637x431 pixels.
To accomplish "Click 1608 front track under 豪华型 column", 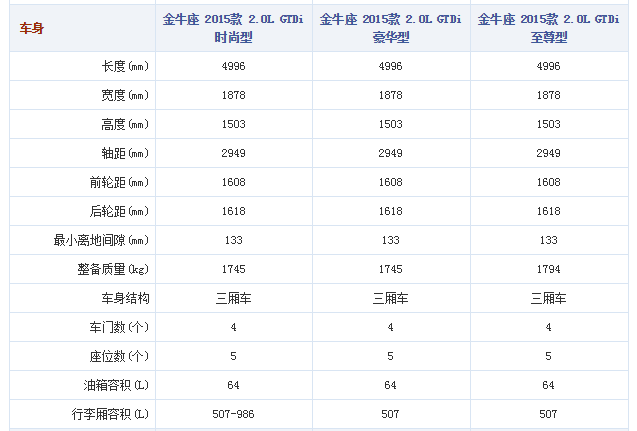I will pyautogui.click(x=390, y=182).
